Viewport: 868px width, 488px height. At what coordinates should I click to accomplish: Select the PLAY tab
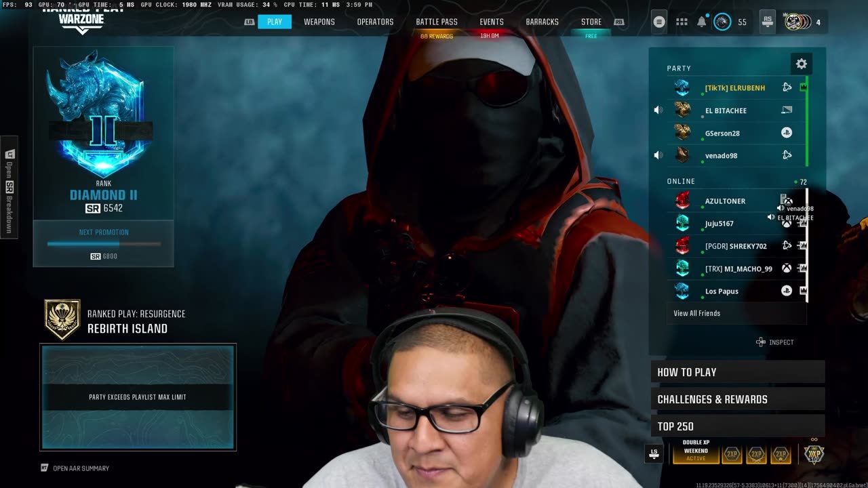pyautogui.click(x=275, y=22)
